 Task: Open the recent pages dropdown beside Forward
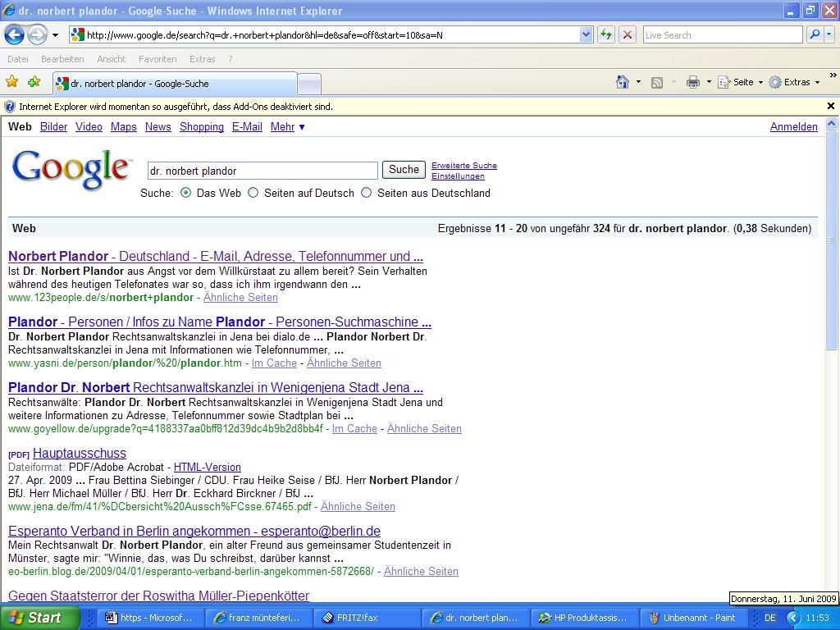point(55,35)
